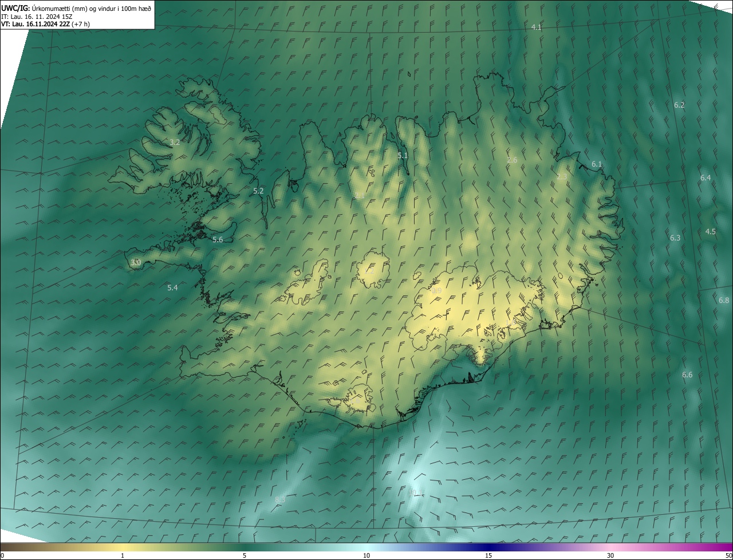Screen dimensions: 733x560
Task: Select the 3.0 value label
Action: [136, 262]
